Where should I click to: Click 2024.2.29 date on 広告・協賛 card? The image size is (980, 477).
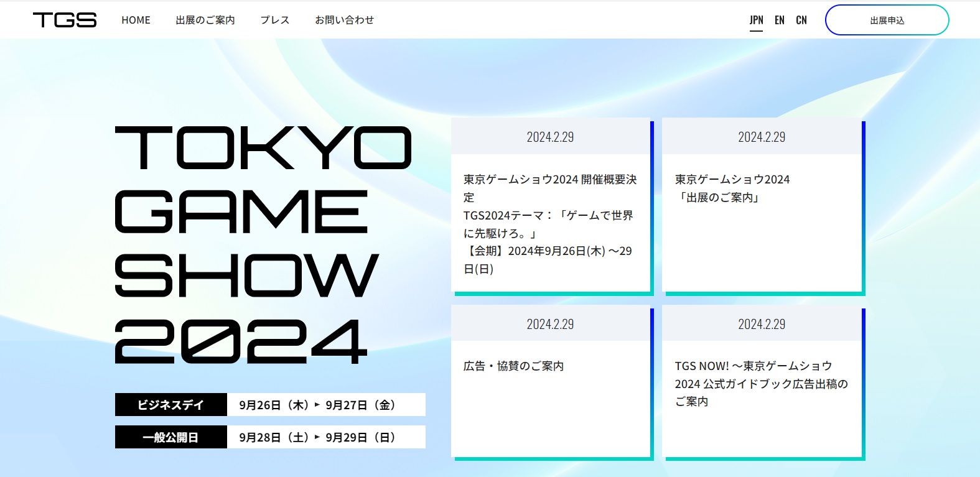(551, 324)
